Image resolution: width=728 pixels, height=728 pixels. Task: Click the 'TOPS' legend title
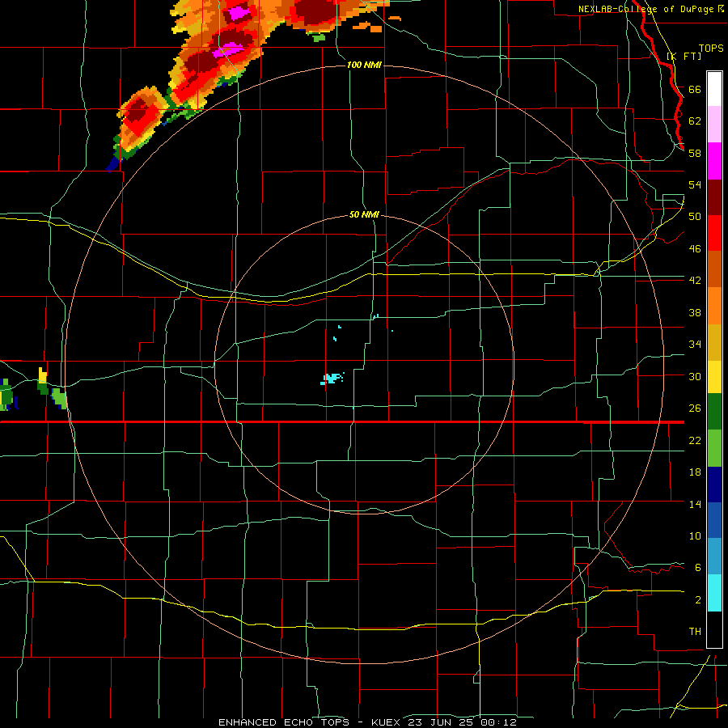pyautogui.click(x=711, y=48)
